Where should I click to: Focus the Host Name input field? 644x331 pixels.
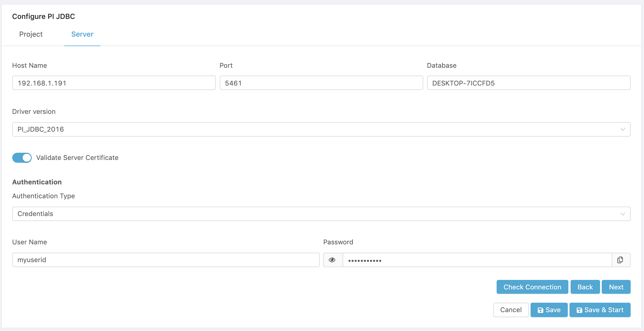[x=114, y=83]
